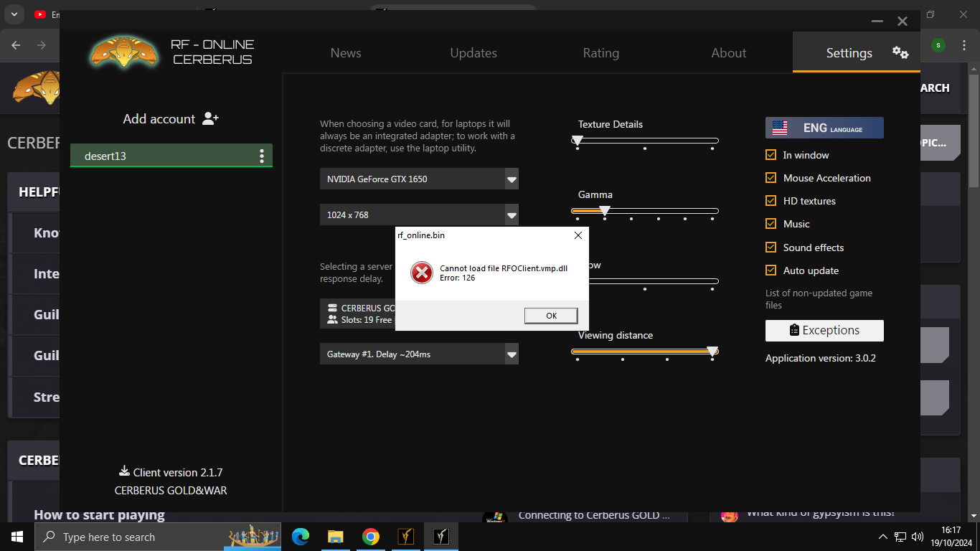The image size is (980, 551).
Task: Click the US flag language icon
Action: click(780, 128)
